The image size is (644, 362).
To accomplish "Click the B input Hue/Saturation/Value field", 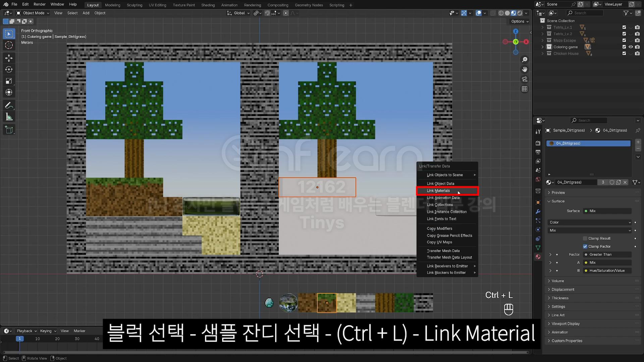I will pyautogui.click(x=607, y=270).
